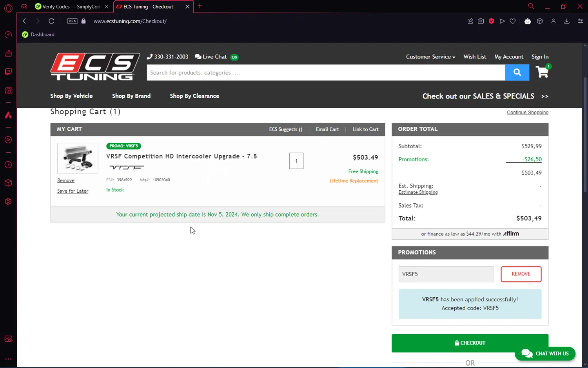Click Sign In in the header

pos(540,57)
